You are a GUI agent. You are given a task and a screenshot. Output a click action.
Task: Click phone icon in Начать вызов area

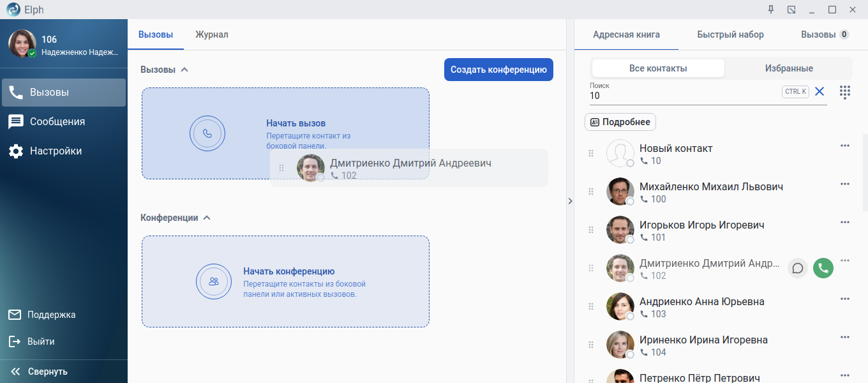[207, 133]
